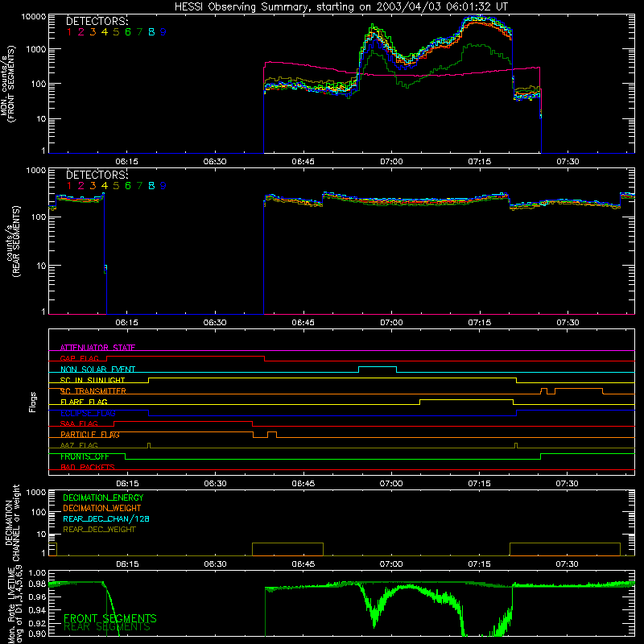Select detector 1 legend number in front segments plot

(69, 32)
